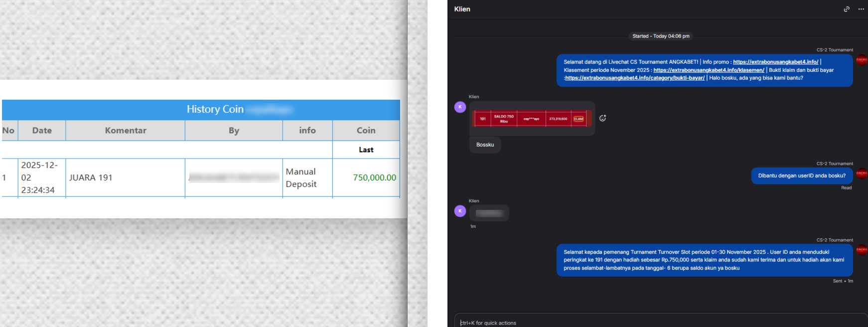
Task: Open the three-dot more options menu
Action: 861,9
